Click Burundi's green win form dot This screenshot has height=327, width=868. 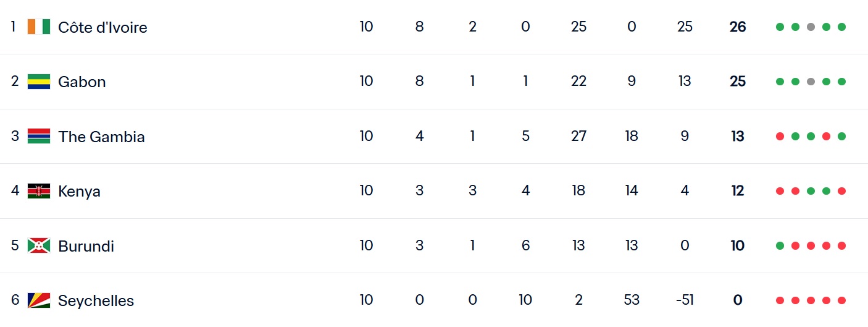click(780, 246)
